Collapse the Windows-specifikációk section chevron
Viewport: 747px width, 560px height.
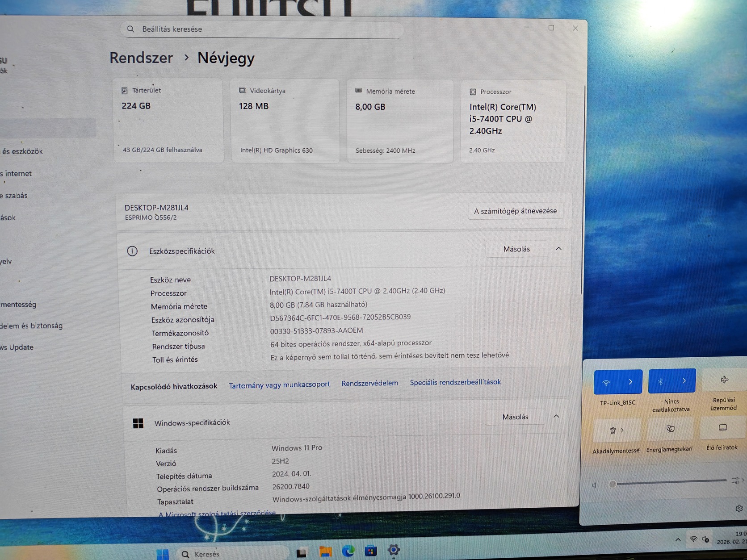[556, 417]
